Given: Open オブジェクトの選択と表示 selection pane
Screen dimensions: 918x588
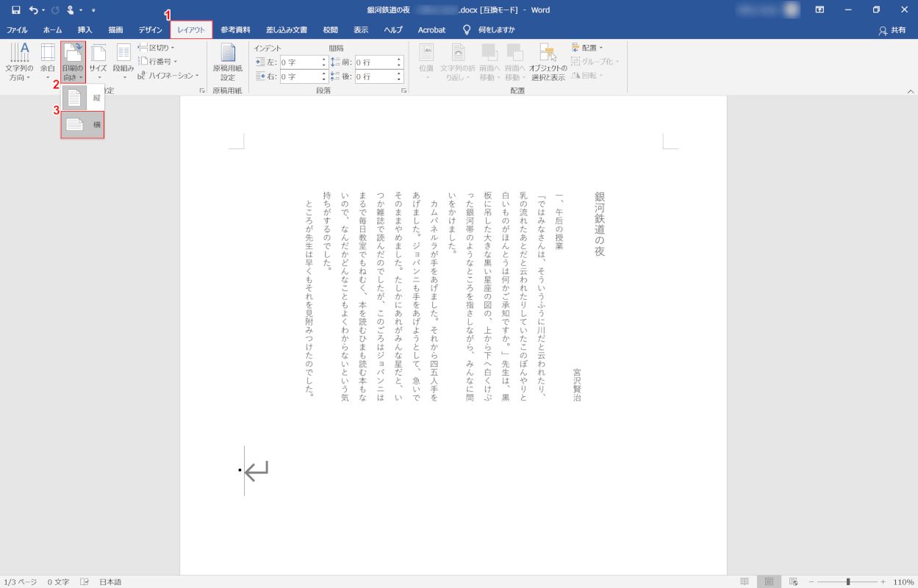Looking at the screenshot, I should [x=548, y=62].
